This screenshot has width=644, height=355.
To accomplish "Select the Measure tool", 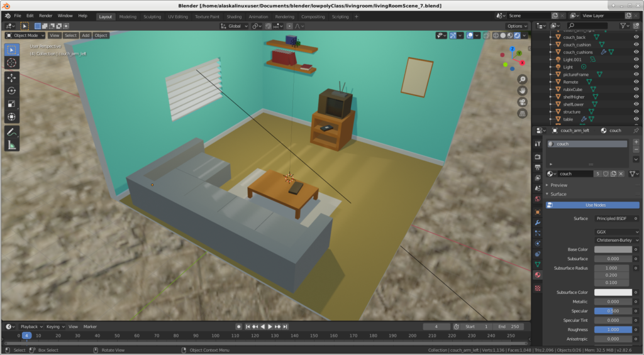I will pos(12,145).
